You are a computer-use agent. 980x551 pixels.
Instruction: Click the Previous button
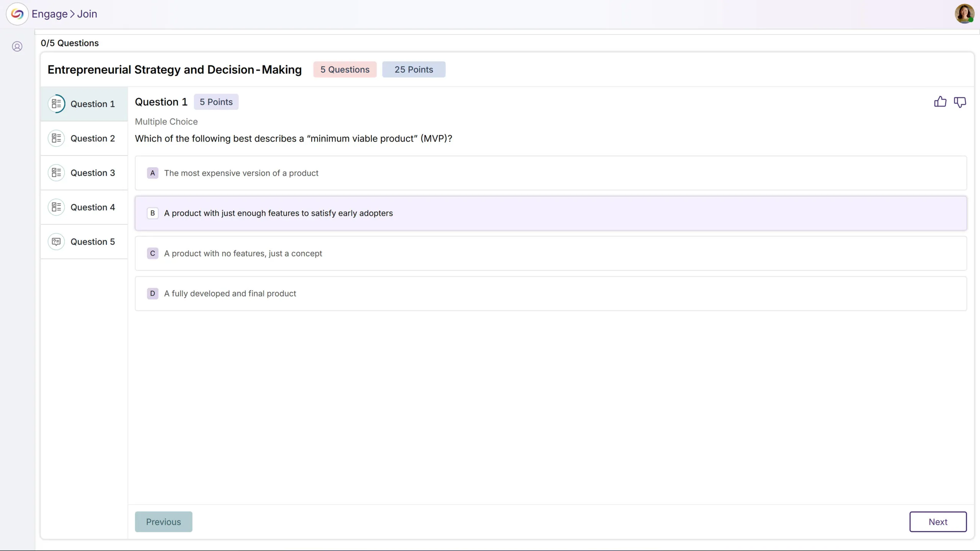pyautogui.click(x=163, y=522)
